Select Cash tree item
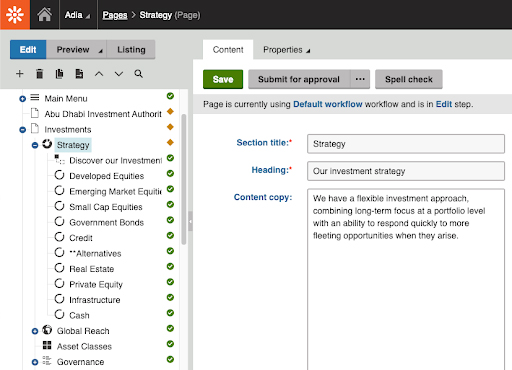Screen dimensions: 512x370 pyautogui.click(x=79, y=315)
